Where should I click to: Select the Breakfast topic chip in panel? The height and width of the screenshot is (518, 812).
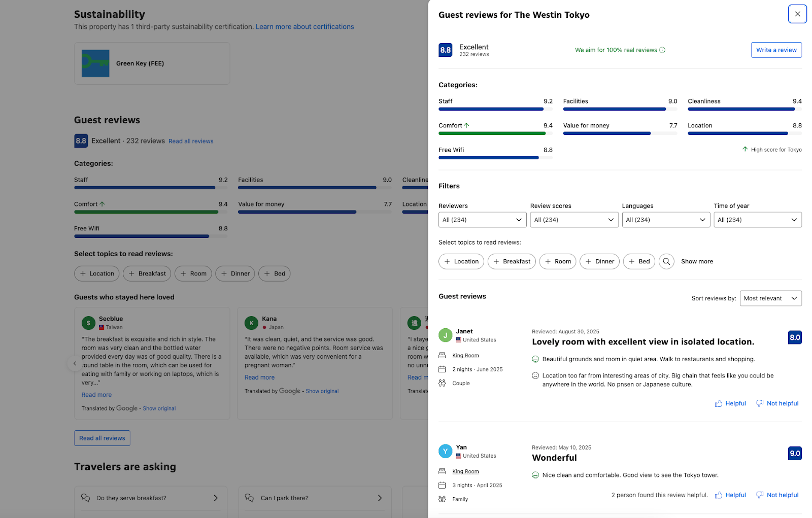point(512,261)
